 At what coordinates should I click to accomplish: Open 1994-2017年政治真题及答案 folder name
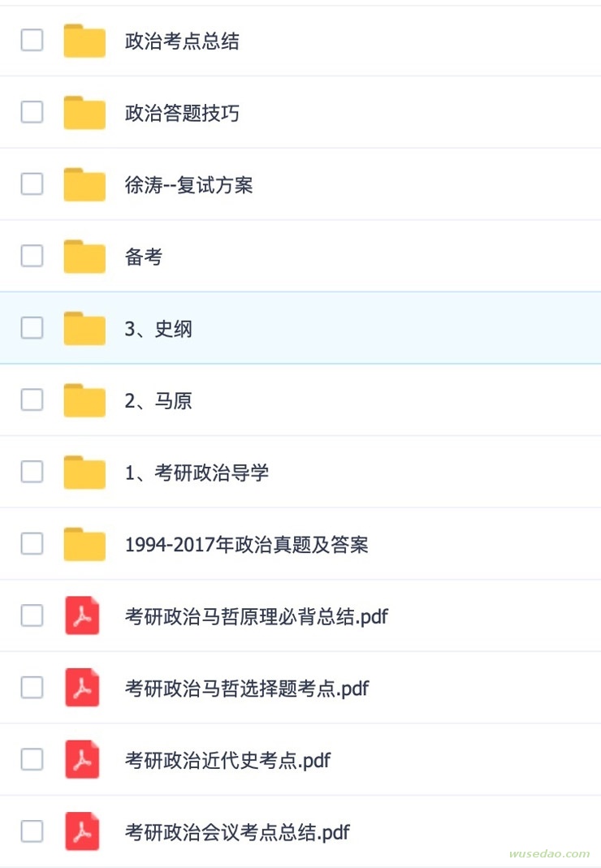(247, 545)
